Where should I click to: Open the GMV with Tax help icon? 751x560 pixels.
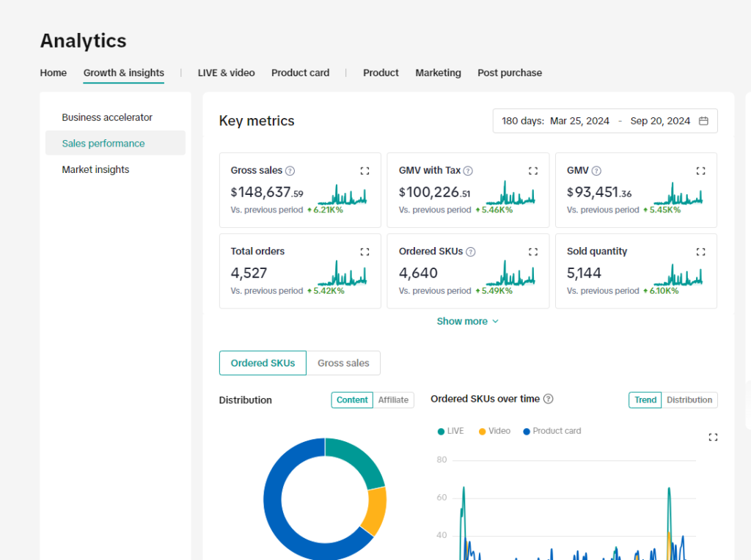469,171
